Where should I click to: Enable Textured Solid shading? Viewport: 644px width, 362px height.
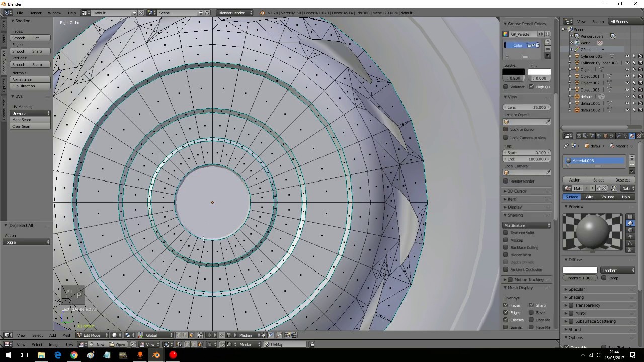click(x=506, y=233)
